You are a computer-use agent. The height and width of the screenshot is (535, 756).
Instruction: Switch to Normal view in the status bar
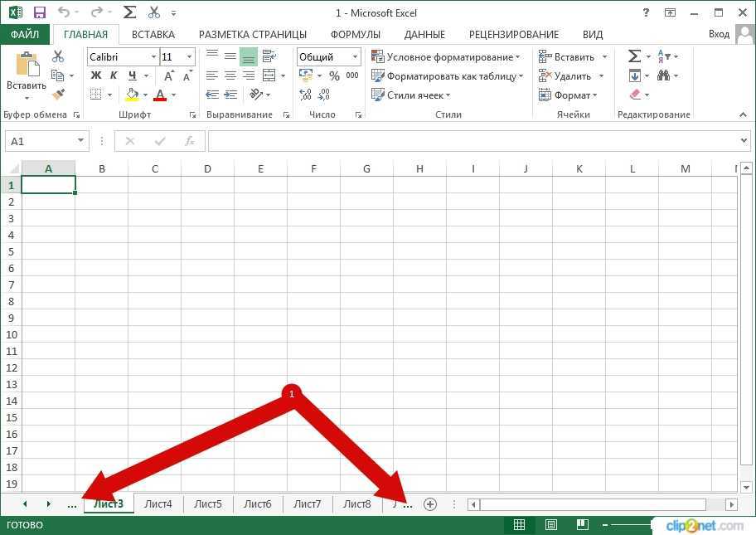click(x=519, y=524)
